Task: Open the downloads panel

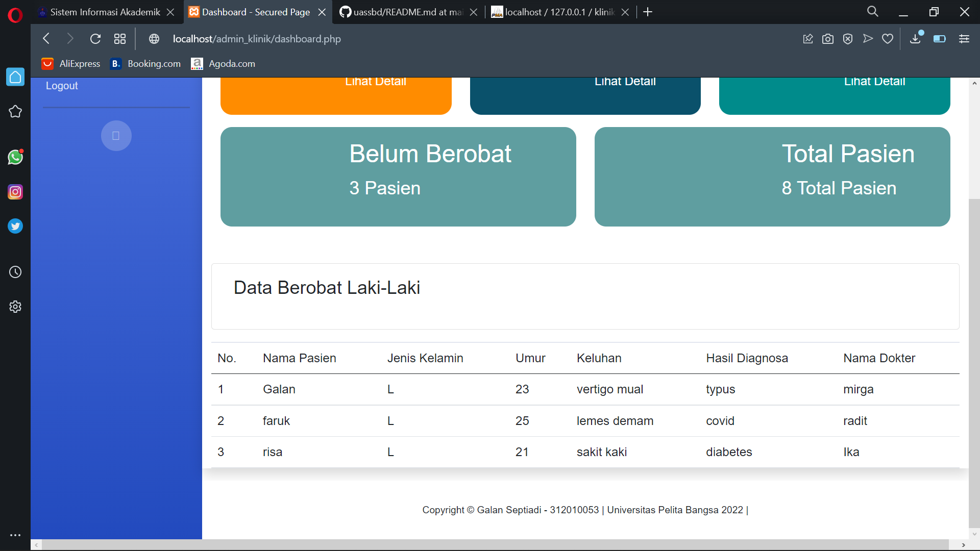Action: tap(915, 38)
